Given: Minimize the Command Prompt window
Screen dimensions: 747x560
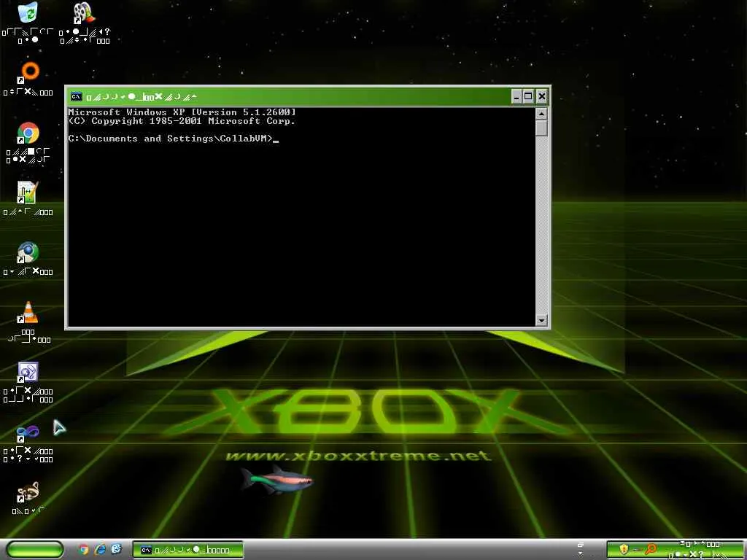Looking at the screenshot, I should (516, 97).
